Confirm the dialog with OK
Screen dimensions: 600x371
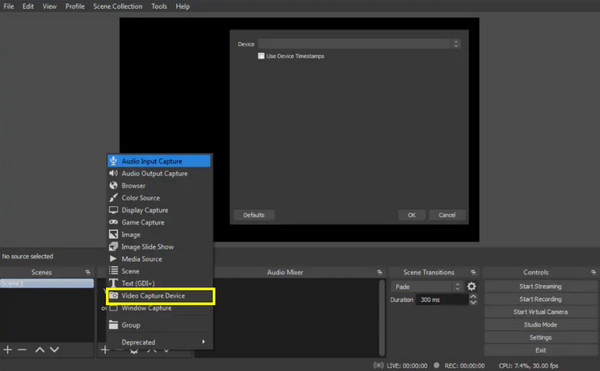point(411,215)
